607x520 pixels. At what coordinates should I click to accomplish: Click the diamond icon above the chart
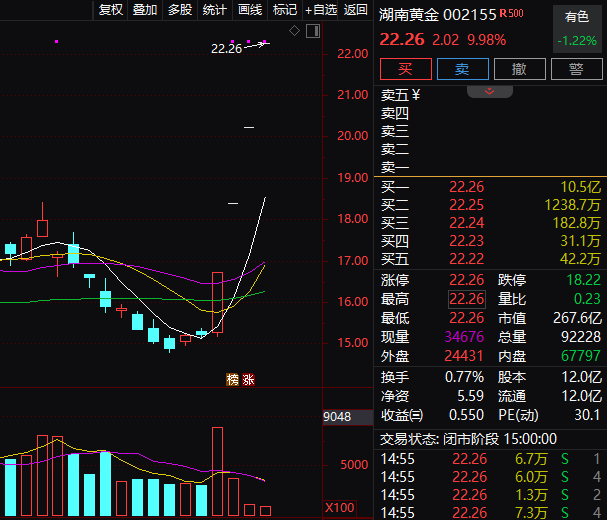coord(294,31)
